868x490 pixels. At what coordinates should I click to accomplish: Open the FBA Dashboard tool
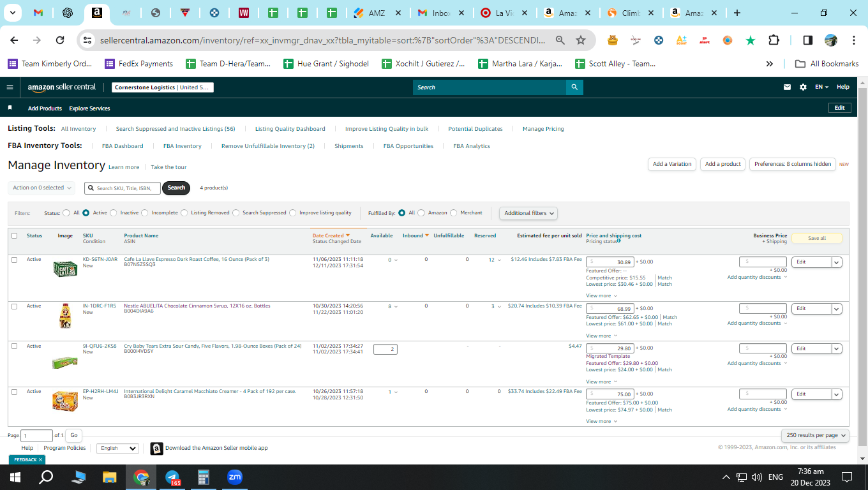coord(123,146)
